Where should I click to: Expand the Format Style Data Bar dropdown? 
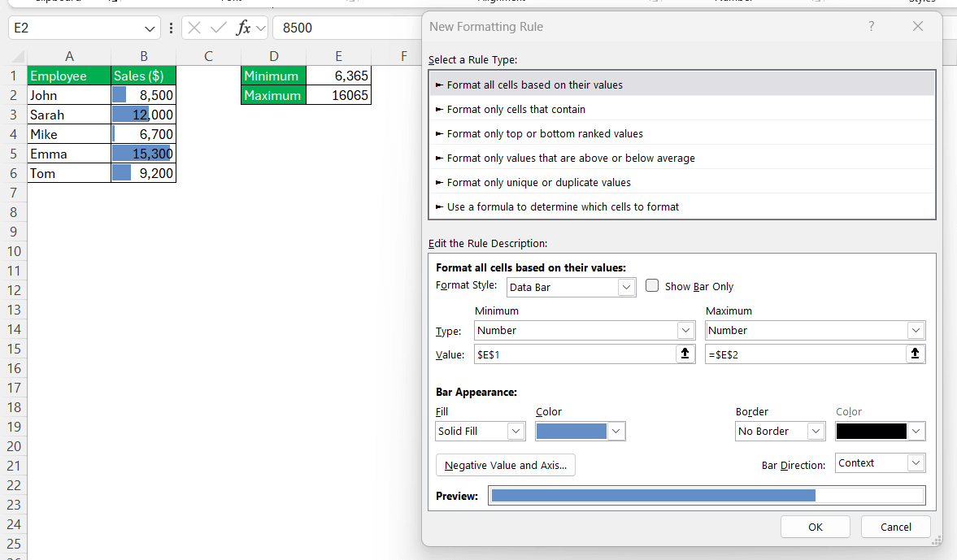click(626, 287)
